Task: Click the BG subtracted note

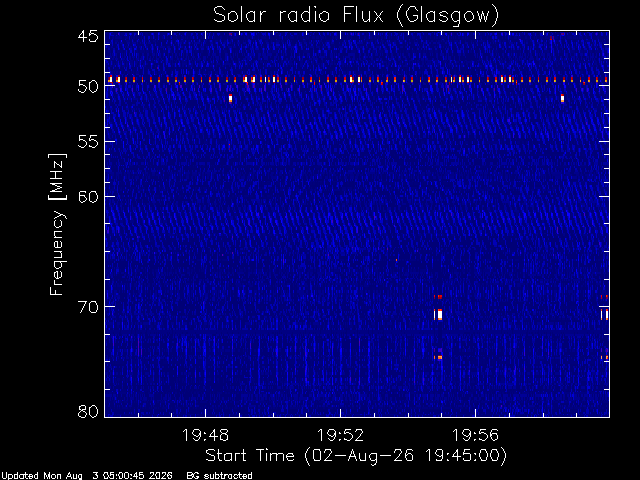Action: pos(220,476)
